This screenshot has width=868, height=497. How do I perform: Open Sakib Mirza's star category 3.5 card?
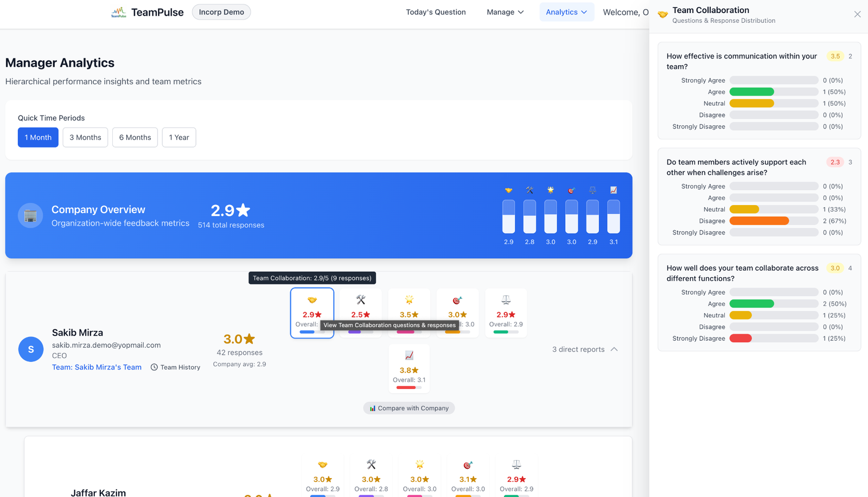point(409,313)
